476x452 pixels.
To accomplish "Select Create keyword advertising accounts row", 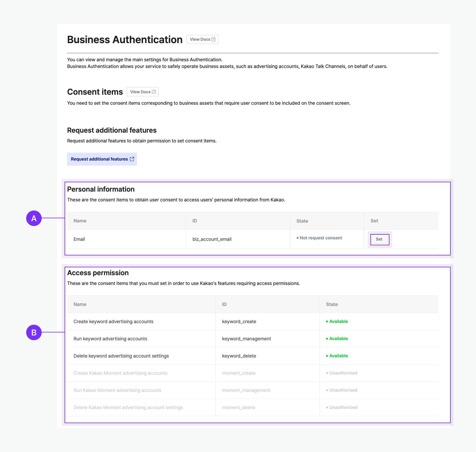I will [x=113, y=321].
